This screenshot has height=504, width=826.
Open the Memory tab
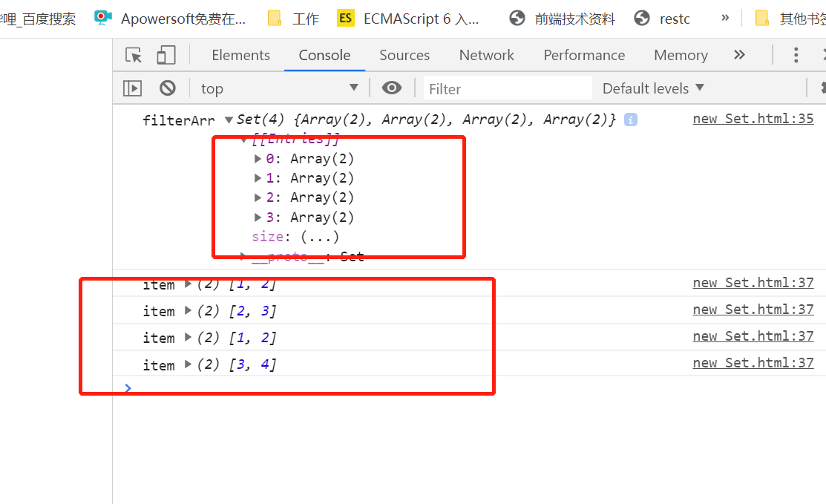(x=681, y=55)
